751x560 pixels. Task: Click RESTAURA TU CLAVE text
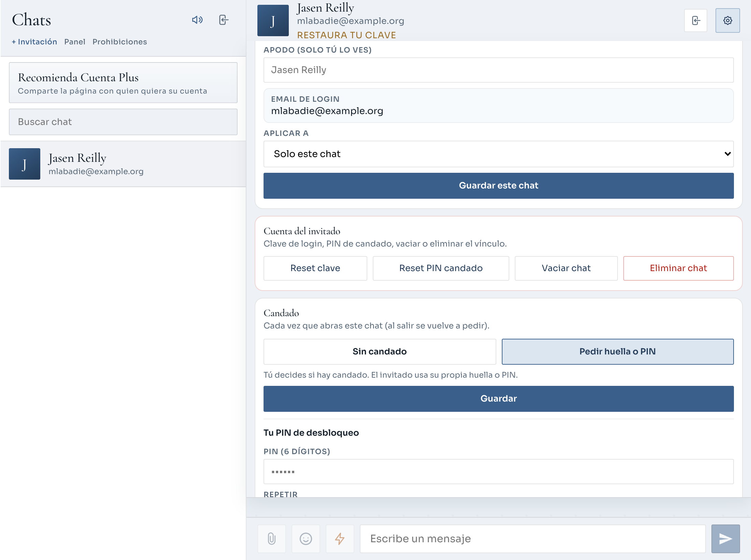[346, 35]
